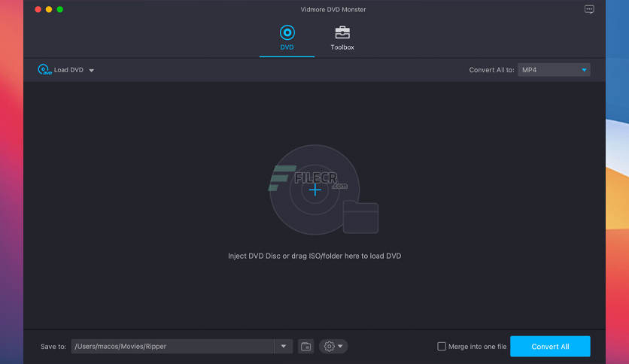Enable Merge into one file checkbox
Screen dimensions: 629x364
(442, 347)
